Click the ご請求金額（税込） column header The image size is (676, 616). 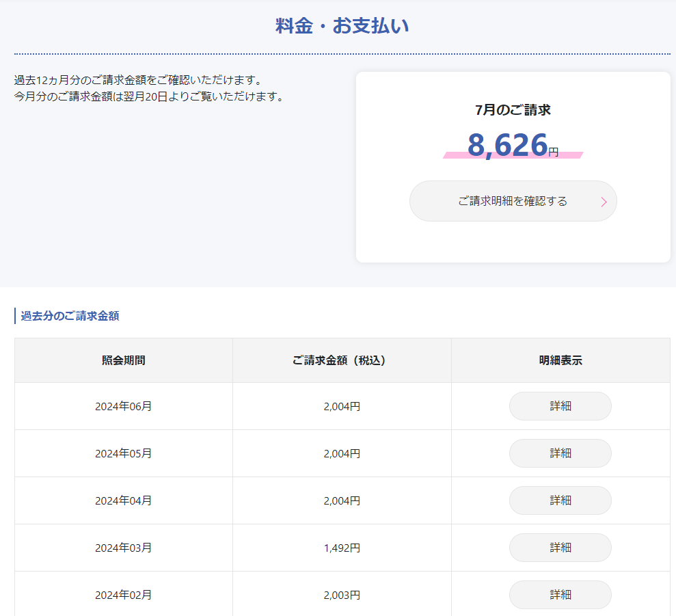click(x=342, y=360)
